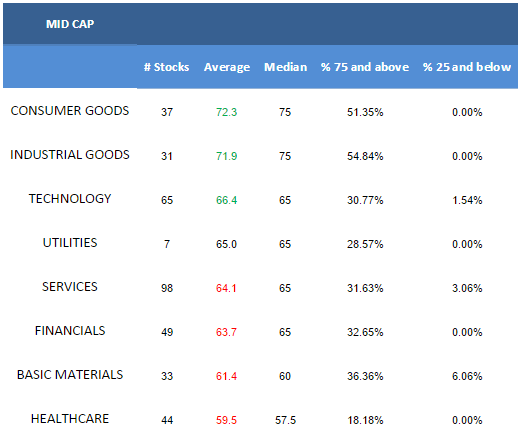This screenshot has width=521, height=444.
Task: Click the 57.5 median value for Healthcare
Action: 285,420
